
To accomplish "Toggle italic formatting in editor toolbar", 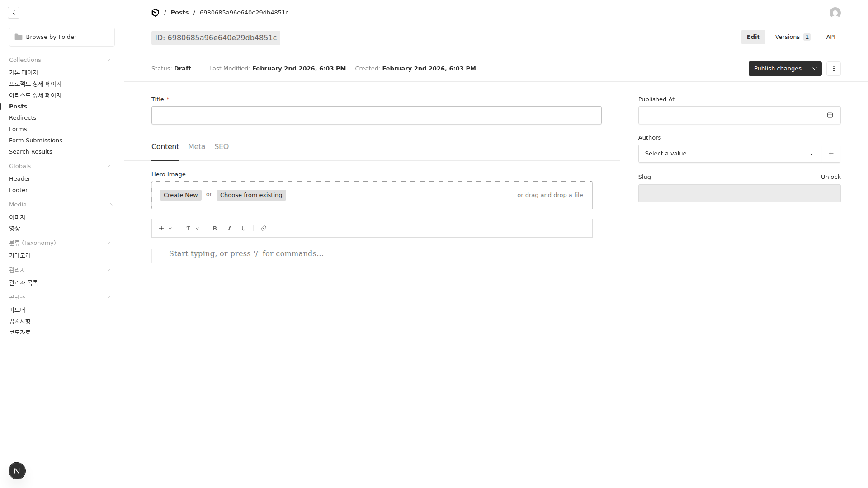I will pos(229,229).
